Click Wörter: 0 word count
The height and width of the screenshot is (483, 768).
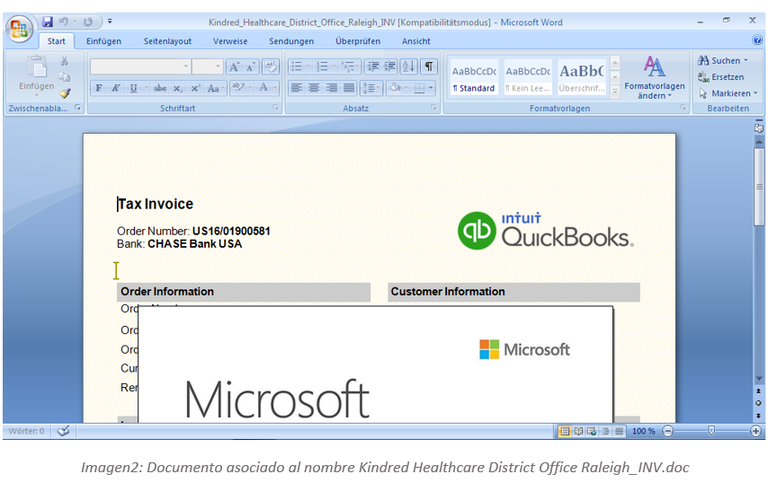[26, 431]
